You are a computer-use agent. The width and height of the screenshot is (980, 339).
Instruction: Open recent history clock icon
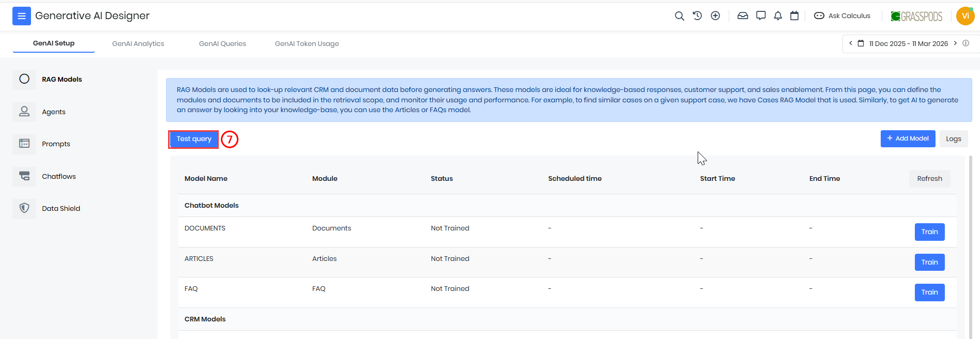coord(697,16)
